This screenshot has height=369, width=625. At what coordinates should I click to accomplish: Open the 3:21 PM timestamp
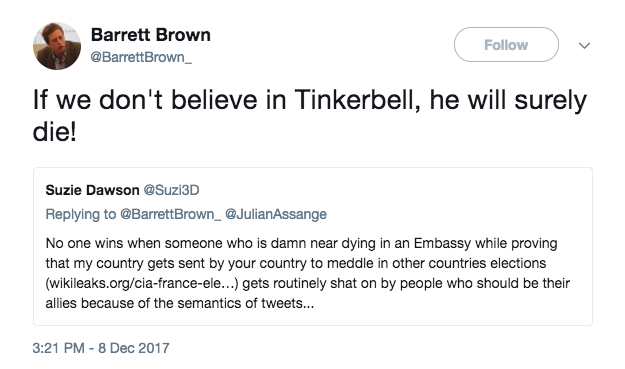59,348
